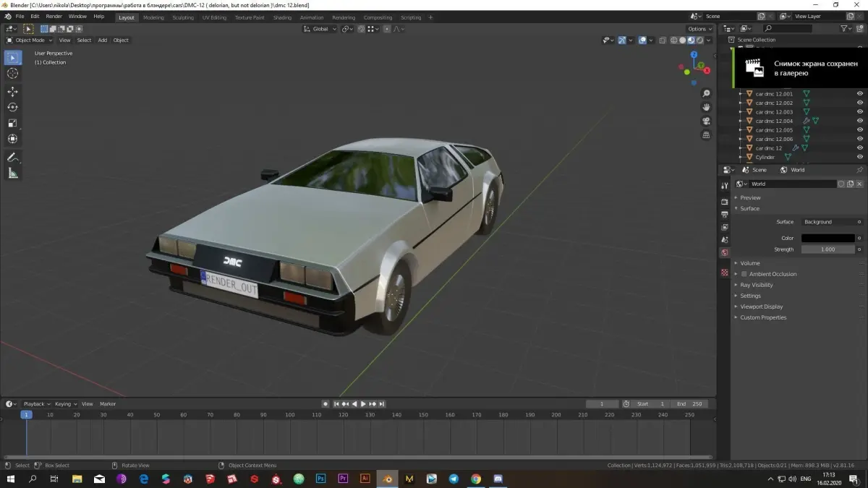Enable the Ambient Occlusion checkbox

point(744,274)
